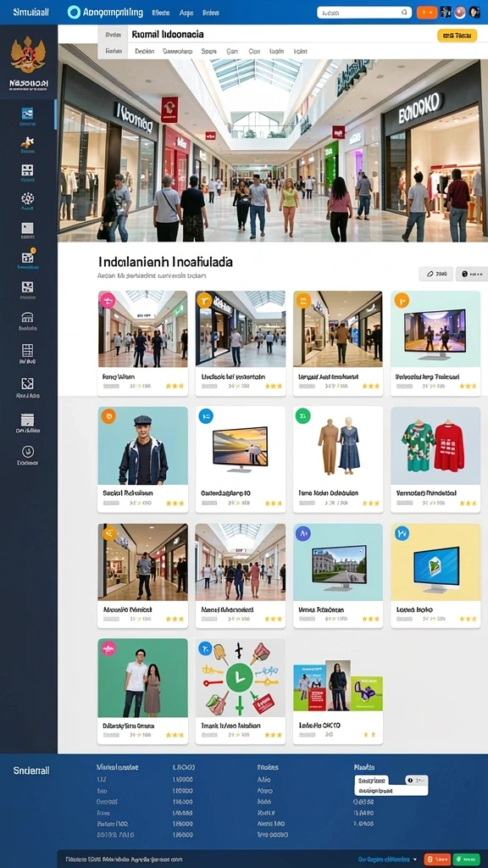Click pink badge on couple card
Image resolution: width=488 pixels, height=868 pixels.
click(x=108, y=648)
